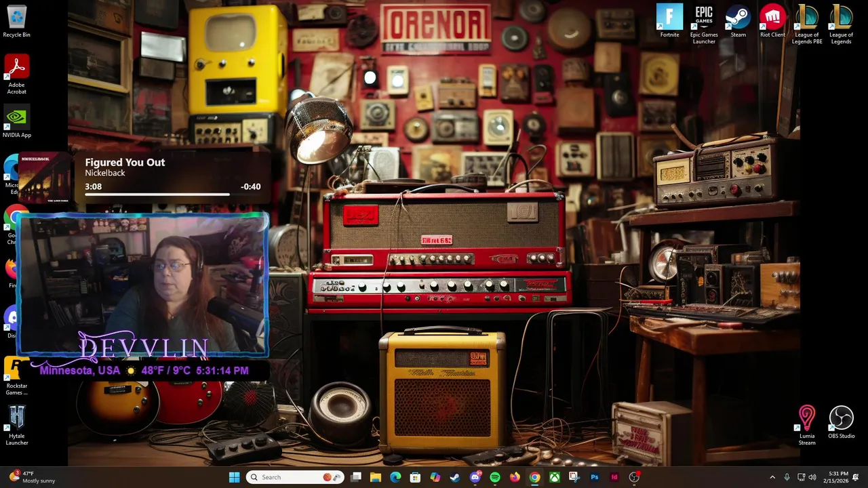Launch OBS Studio from the desktop
The image size is (868, 488).
point(841,422)
